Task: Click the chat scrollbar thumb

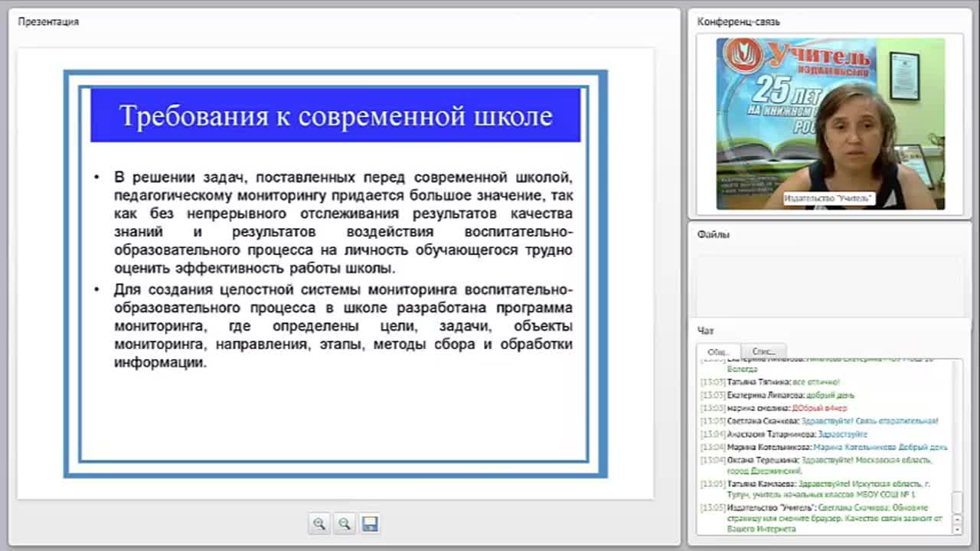Action: pyautogui.click(x=957, y=502)
